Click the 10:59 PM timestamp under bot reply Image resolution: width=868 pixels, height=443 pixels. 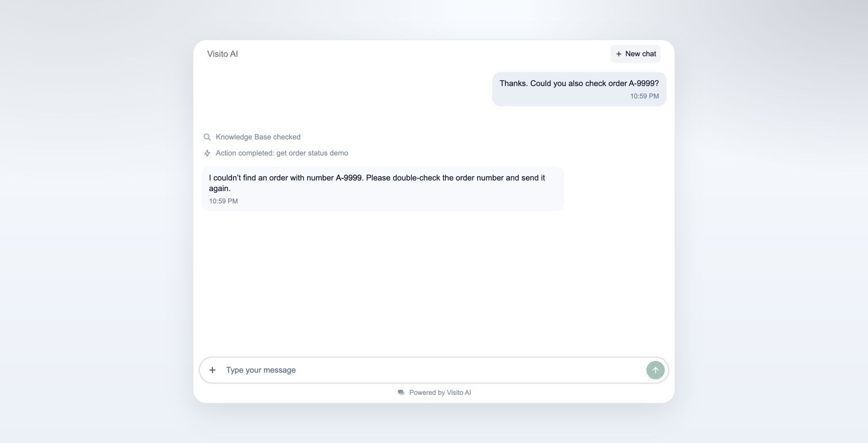click(x=223, y=201)
